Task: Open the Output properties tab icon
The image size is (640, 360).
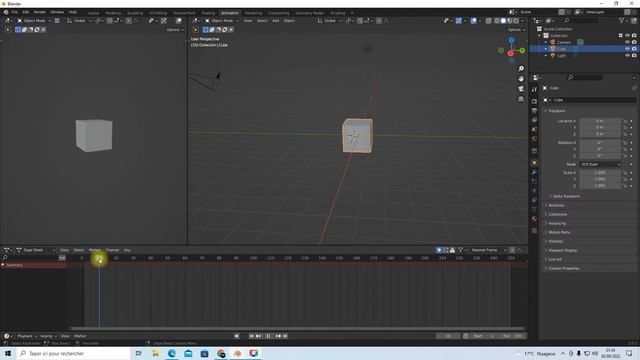Action: coord(534,111)
